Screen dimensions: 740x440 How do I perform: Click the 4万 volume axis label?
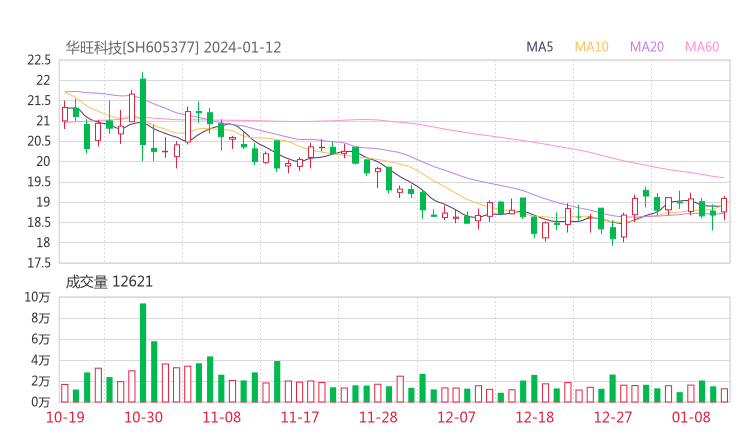tap(41, 360)
